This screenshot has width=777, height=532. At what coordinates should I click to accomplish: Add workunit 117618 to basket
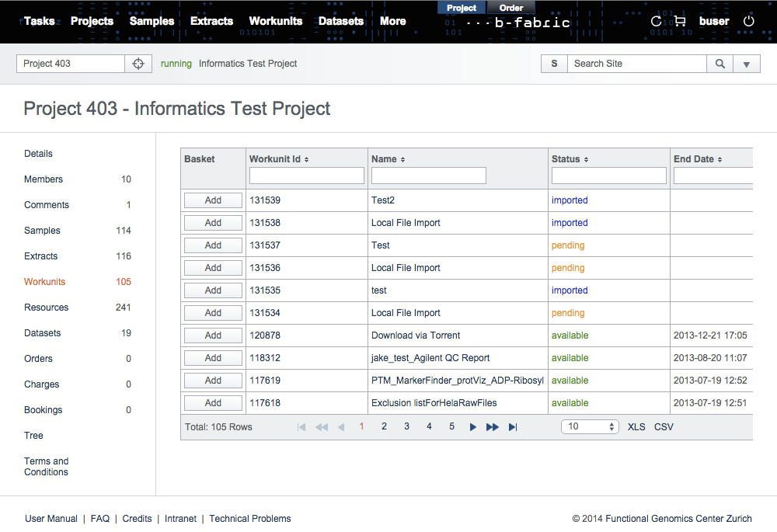click(213, 403)
